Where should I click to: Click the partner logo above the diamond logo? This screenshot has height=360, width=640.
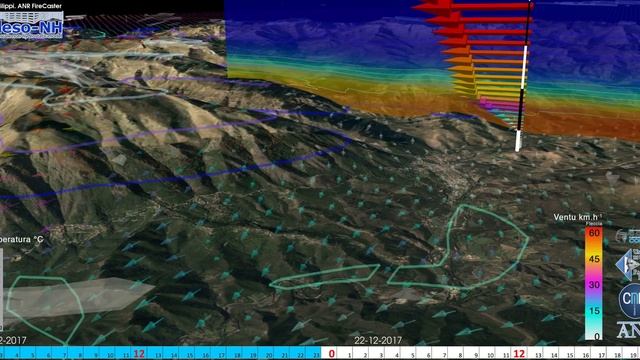point(629,236)
